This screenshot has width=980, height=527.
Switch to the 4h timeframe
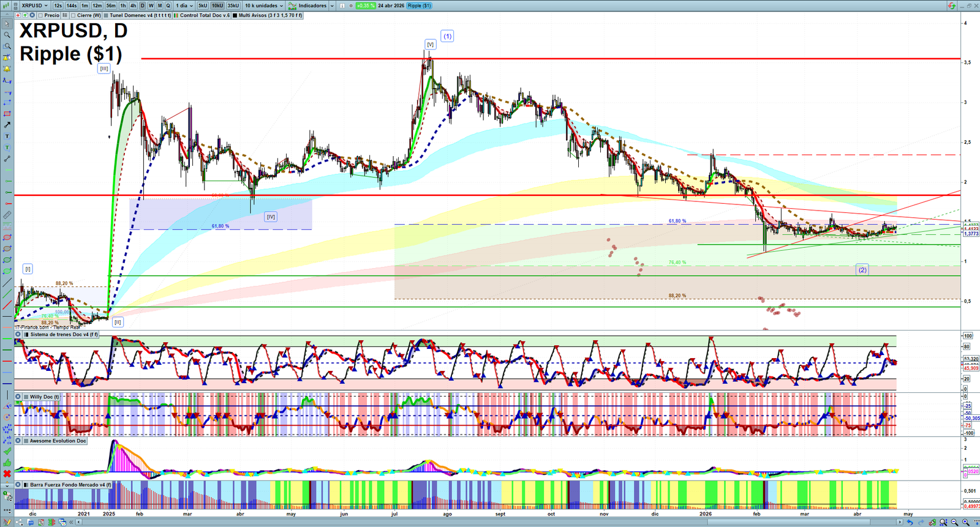coord(133,6)
